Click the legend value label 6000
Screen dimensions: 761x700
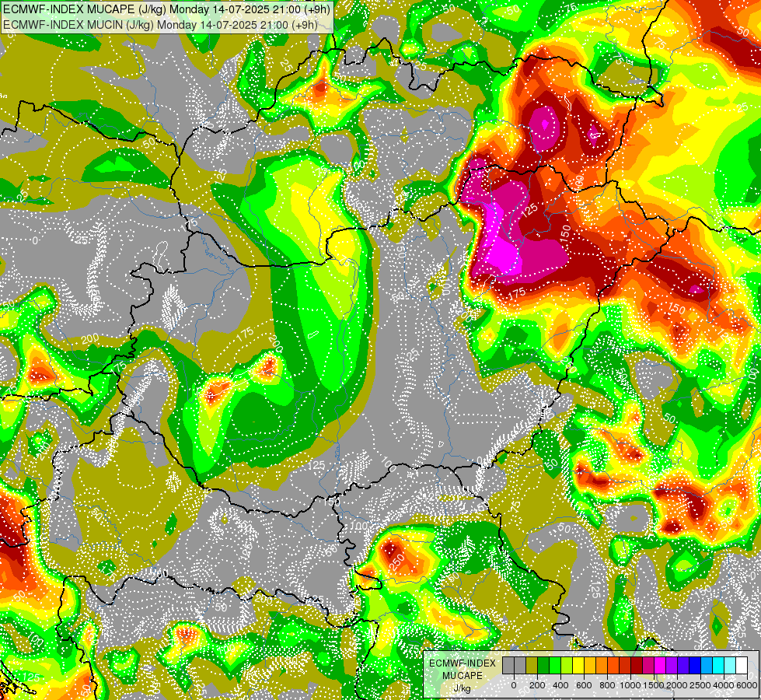(x=747, y=685)
